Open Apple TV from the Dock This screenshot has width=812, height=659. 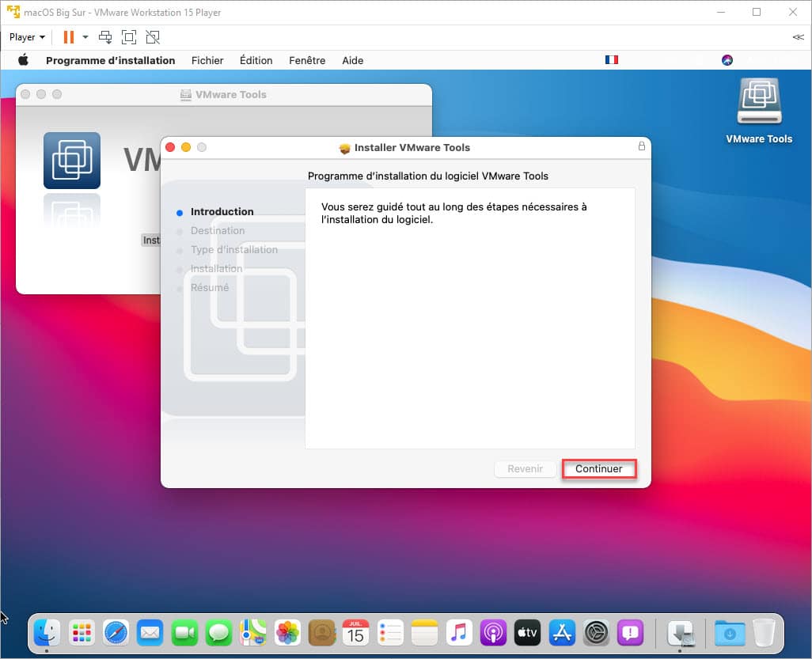coord(527,633)
